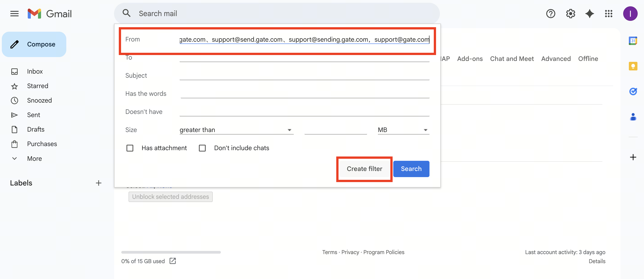Go to Inbox folder
The height and width of the screenshot is (279, 644).
(x=35, y=72)
